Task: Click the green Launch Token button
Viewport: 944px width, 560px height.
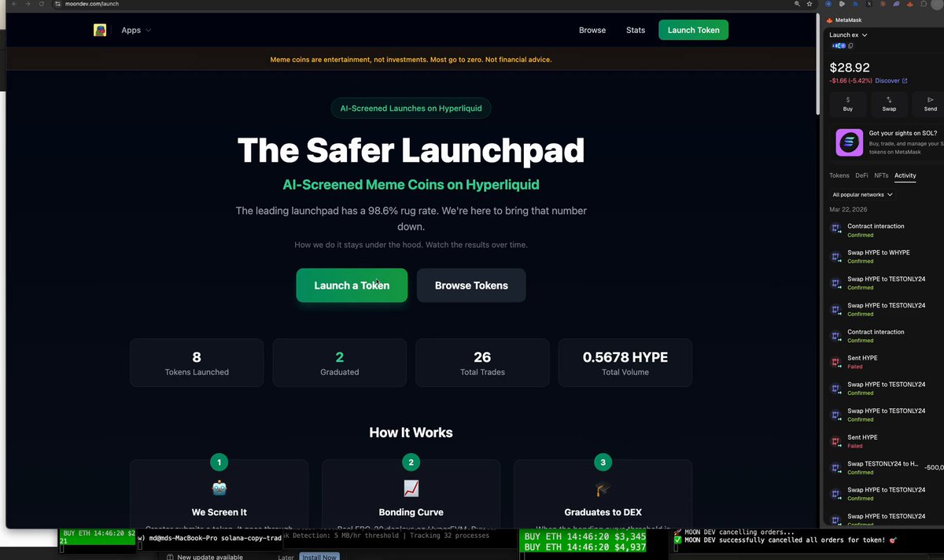Action: [x=693, y=30]
